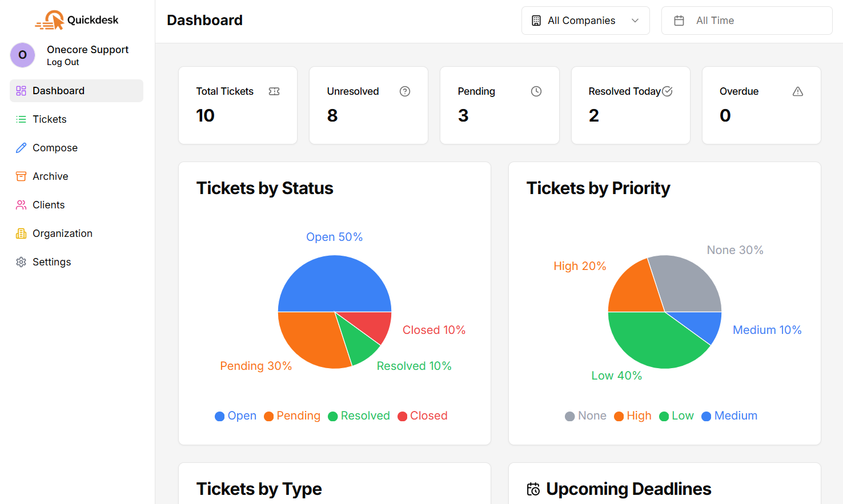This screenshot has width=843, height=504.
Task: Click the Quickdesk logo
Action: [77, 19]
